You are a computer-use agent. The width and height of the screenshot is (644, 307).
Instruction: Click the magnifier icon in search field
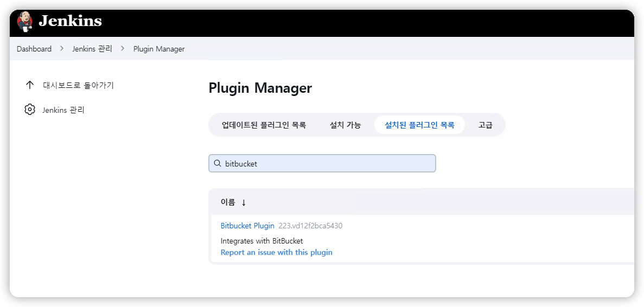(218, 163)
